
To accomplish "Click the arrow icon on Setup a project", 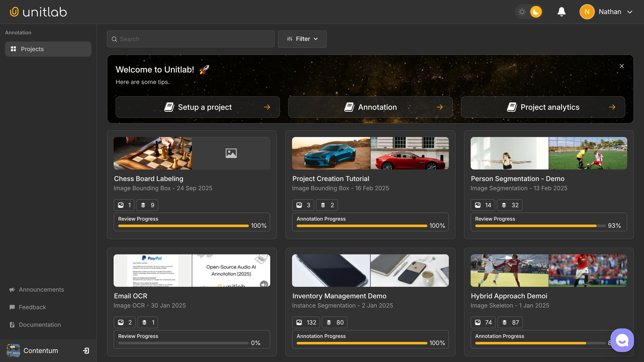I will point(267,107).
